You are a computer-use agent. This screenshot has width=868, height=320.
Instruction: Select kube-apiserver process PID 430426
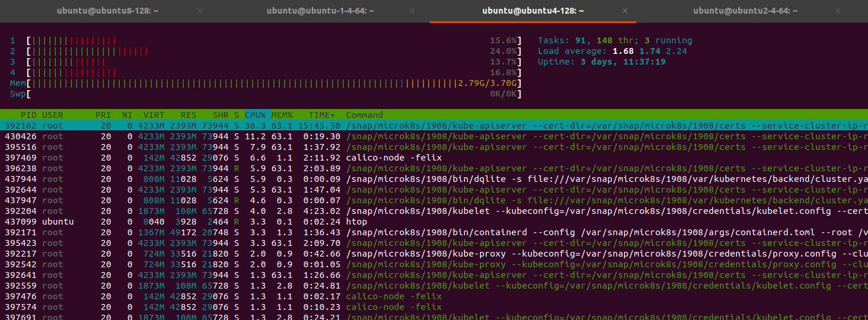pos(434,136)
